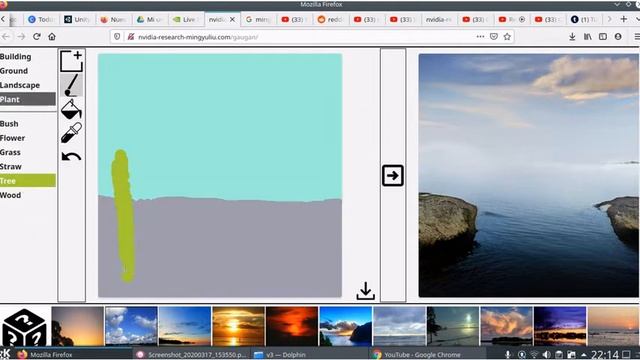The width and height of the screenshot is (640, 360).
Task: Open the Firefox downloads panel
Action: click(572, 36)
